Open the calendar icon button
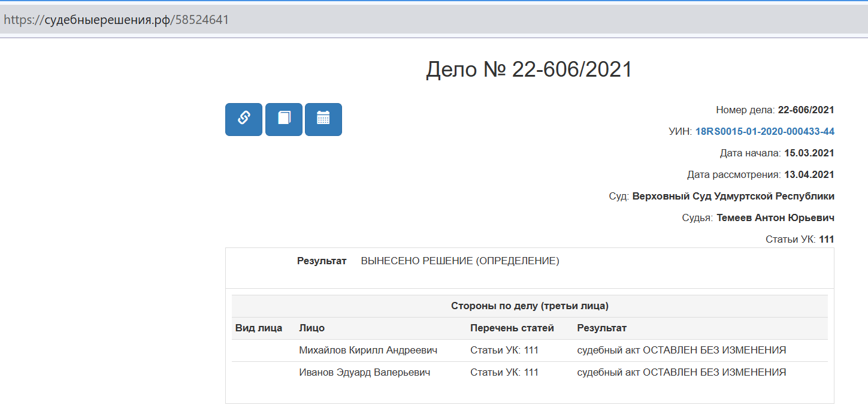The image size is (868, 417). [323, 120]
